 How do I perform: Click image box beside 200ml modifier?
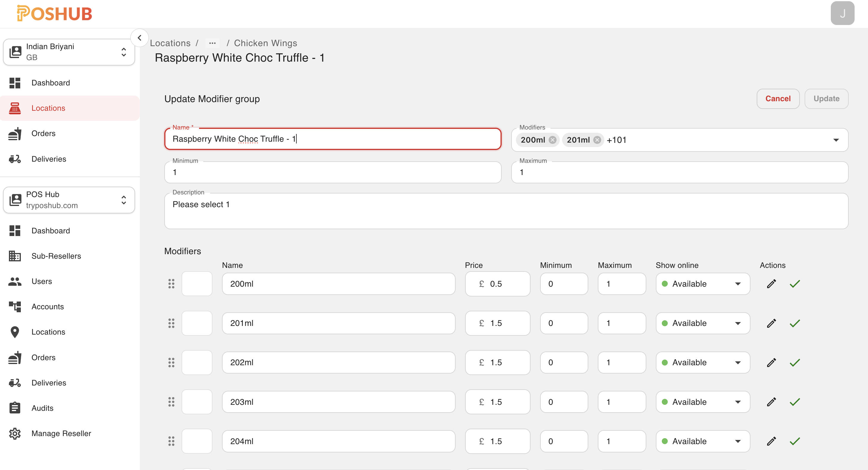tap(197, 284)
